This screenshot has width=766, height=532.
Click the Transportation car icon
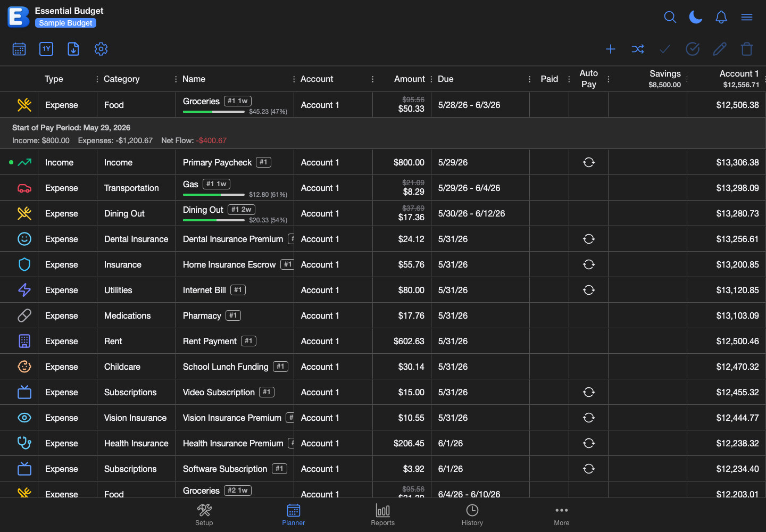[24, 188]
